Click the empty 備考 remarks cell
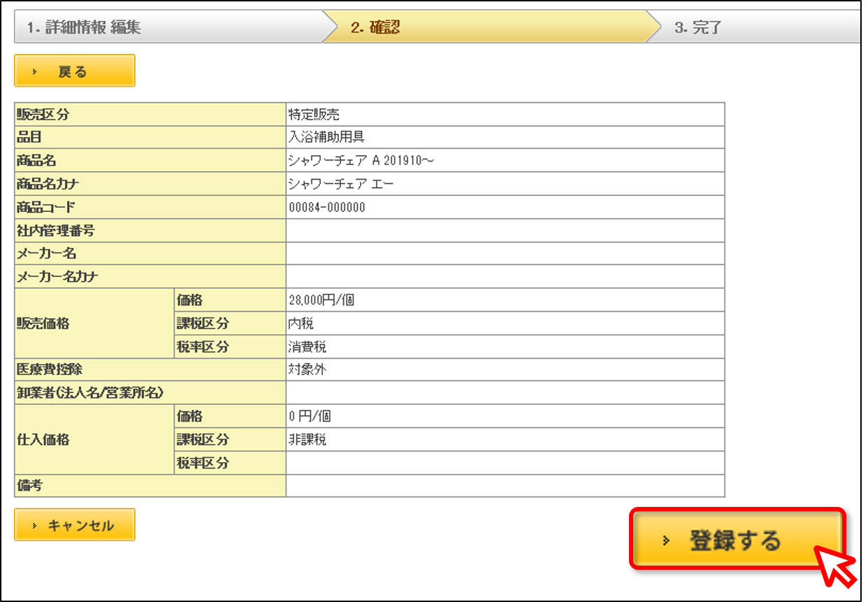Image resolution: width=868 pixels, height=602 pixels. click(505, 486)
